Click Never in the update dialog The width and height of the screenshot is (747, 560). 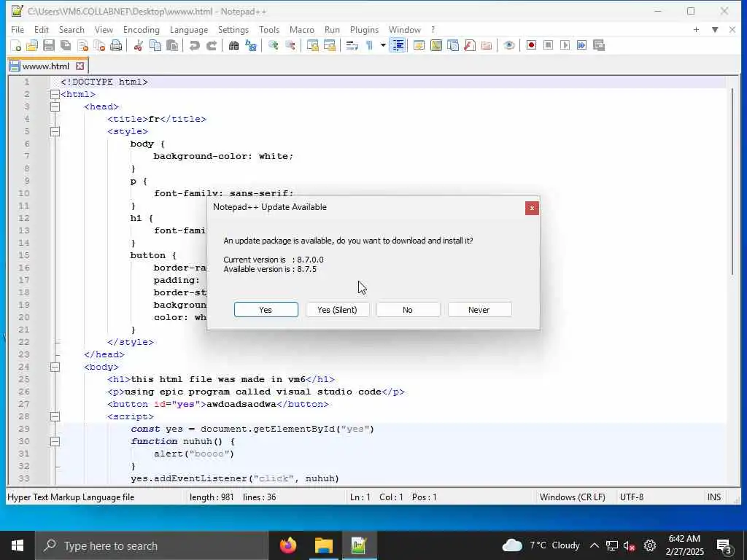click(479, 309)
